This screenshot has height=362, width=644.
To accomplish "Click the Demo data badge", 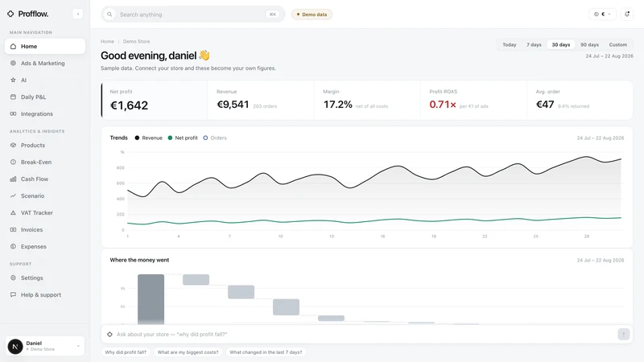I will [x=312, y=14].
